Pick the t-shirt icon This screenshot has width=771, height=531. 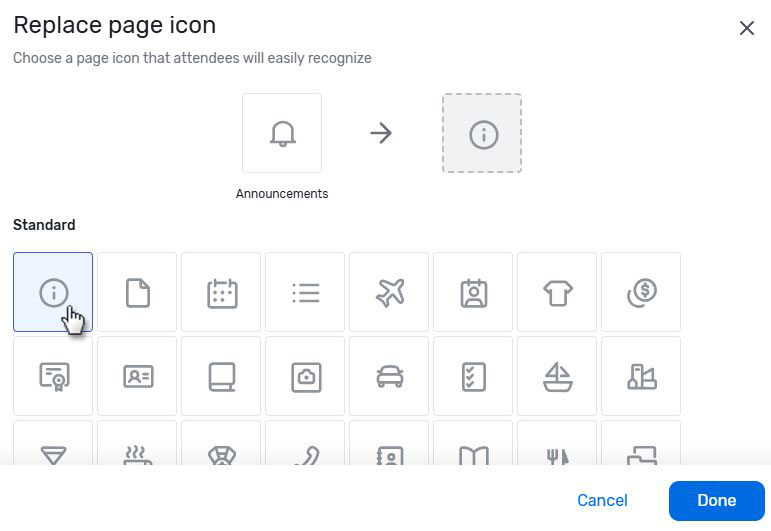(x=557, y=292)
